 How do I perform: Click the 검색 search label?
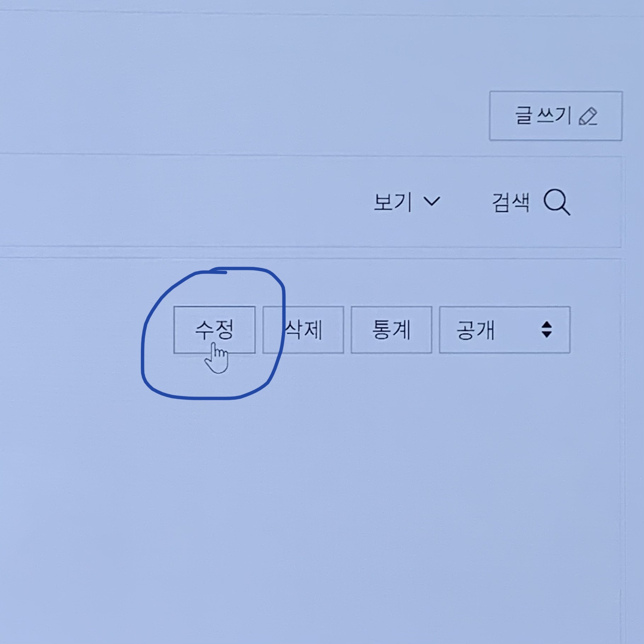tap(511, 203)
